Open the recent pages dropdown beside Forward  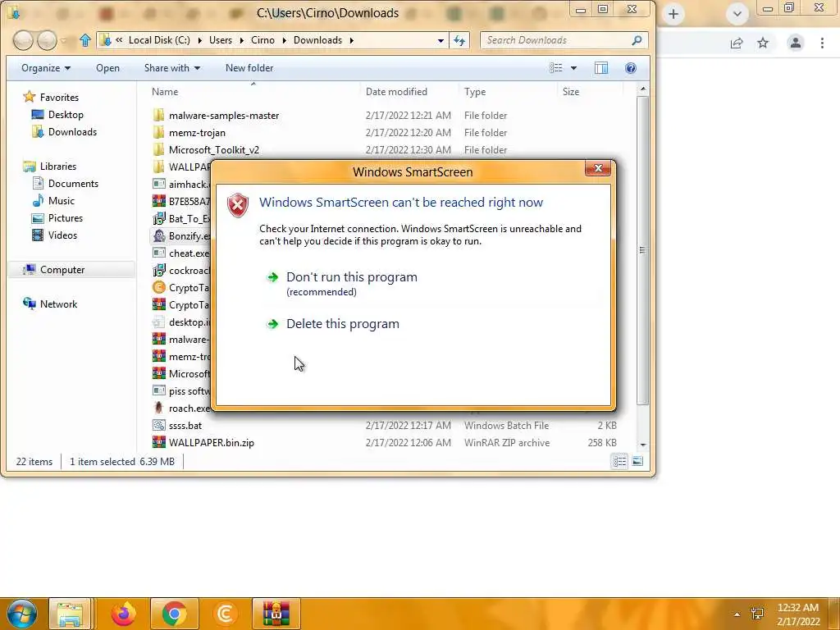click(63, 40)
